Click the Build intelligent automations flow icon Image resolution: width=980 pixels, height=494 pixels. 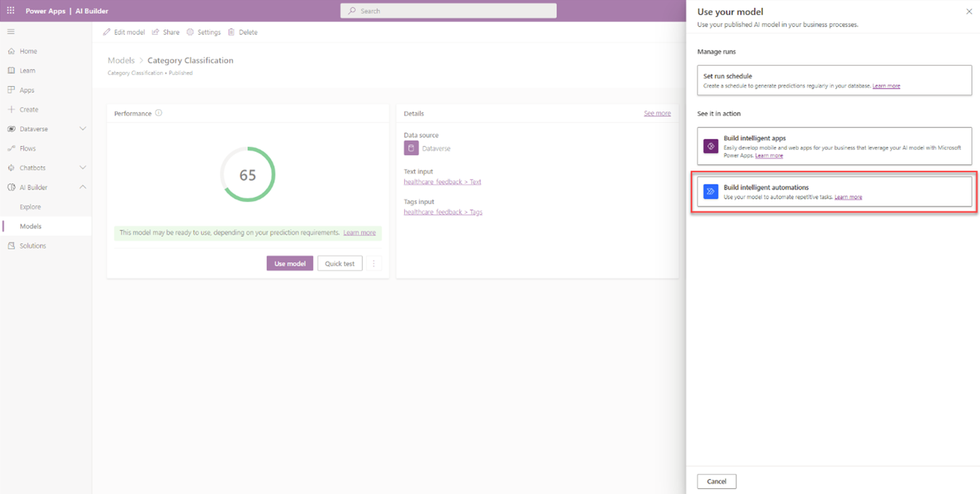click(x=711, y=191)
